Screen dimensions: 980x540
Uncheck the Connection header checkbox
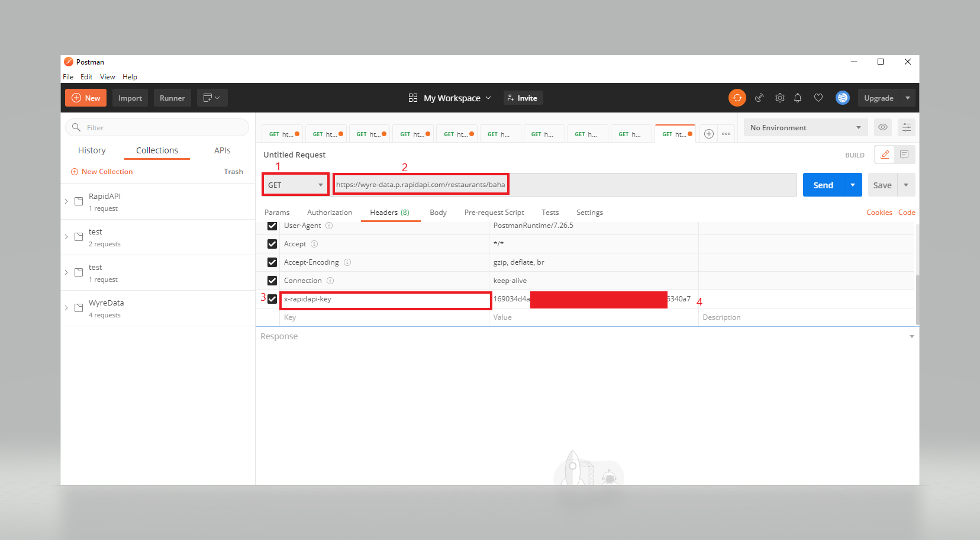[x=272, y=281]
